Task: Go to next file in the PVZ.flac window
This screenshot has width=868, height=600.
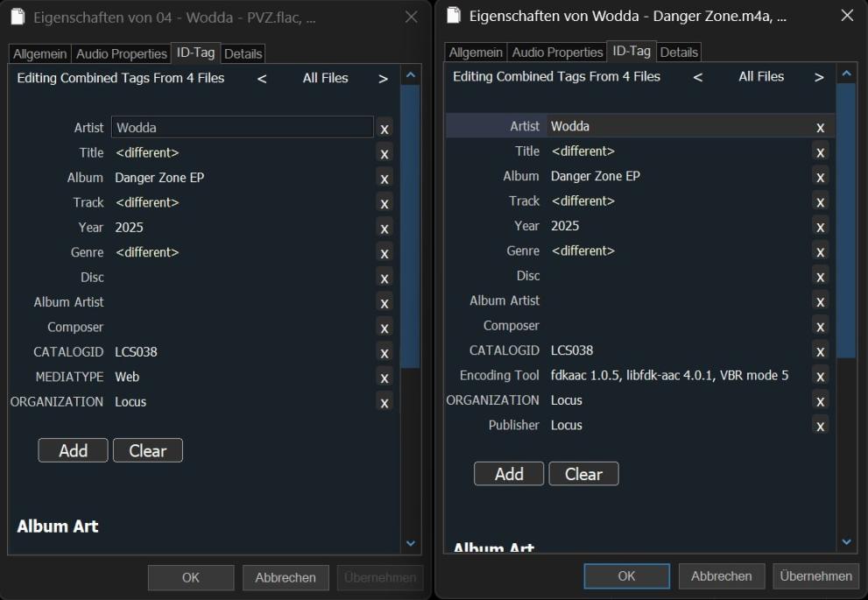Action: (x=383, y=79)
